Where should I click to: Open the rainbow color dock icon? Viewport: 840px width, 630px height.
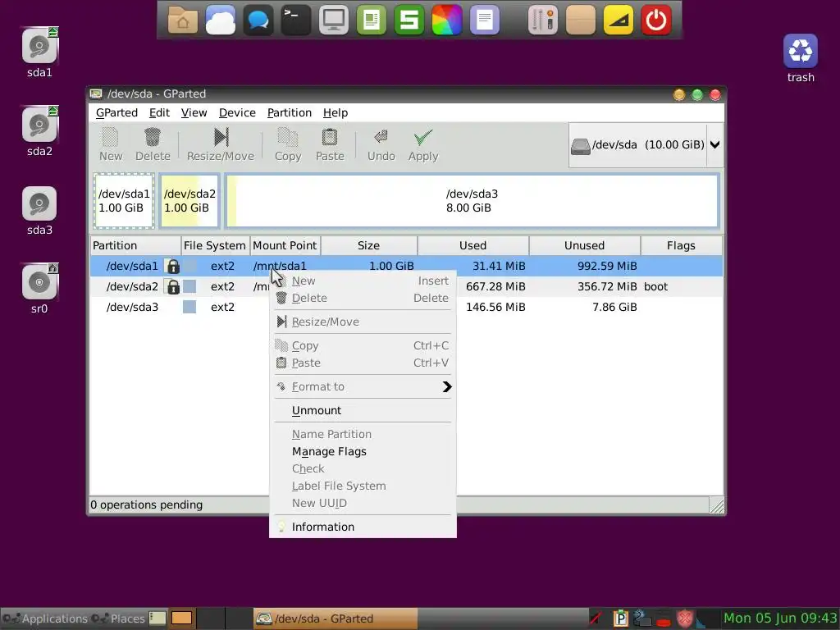[x=447, y=21]
